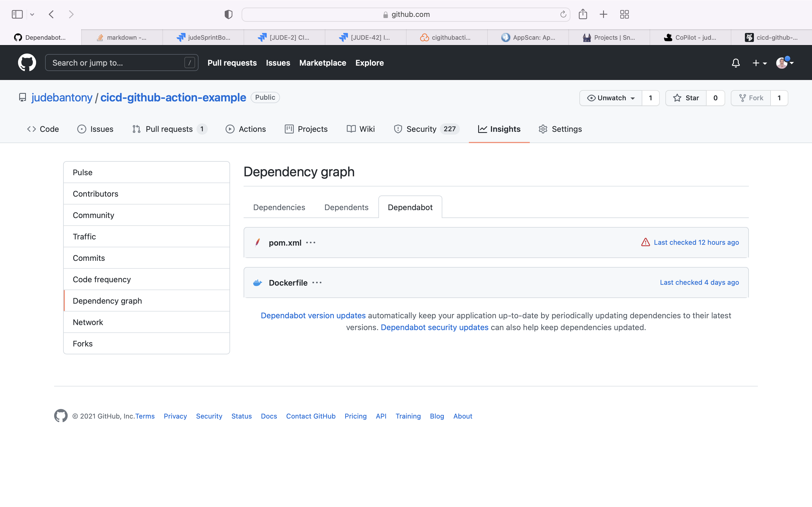This screenshot has height=507, width=812.
Task: Select Network in Insights sidebar
Action: (x=88, y=322)
